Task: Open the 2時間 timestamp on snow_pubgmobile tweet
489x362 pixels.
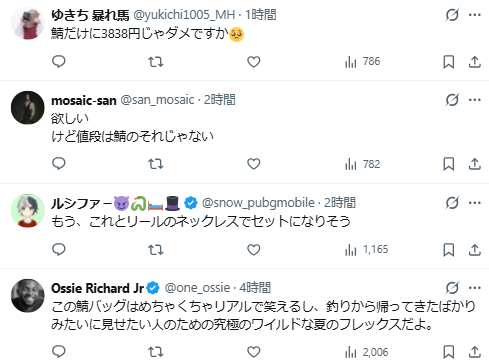Action: [340, 203]
